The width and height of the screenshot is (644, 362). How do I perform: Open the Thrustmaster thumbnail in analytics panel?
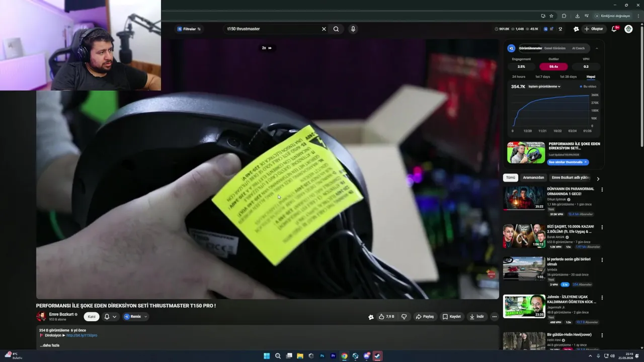(526, 152)
